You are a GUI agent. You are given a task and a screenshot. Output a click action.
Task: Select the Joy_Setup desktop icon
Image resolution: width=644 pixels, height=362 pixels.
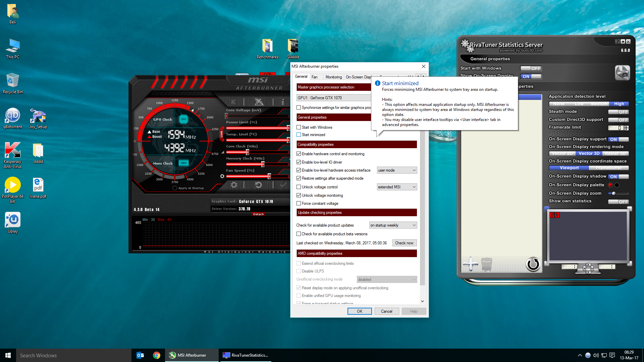pyautogui.click(x=38, y=118)
